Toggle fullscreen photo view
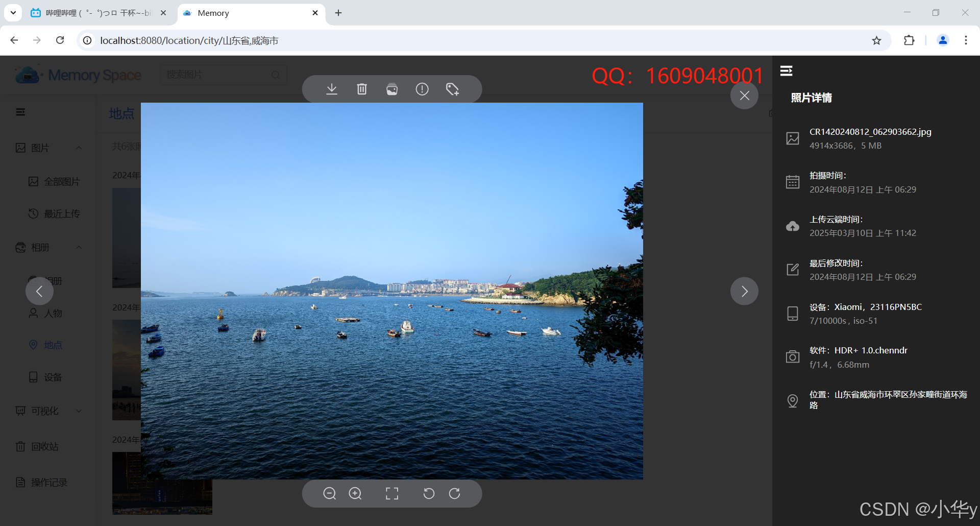The image size is (980, 526). (x=392, y=493)
